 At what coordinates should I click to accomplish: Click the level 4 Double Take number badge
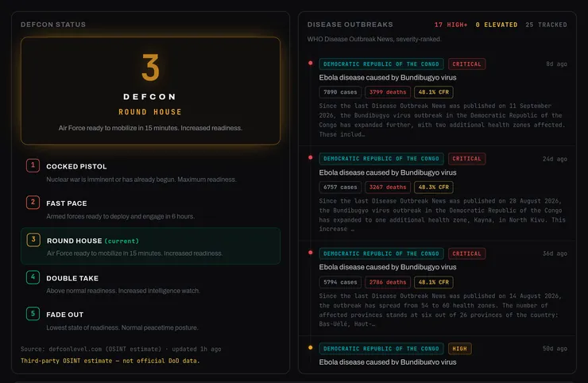(x=33, y=277)
